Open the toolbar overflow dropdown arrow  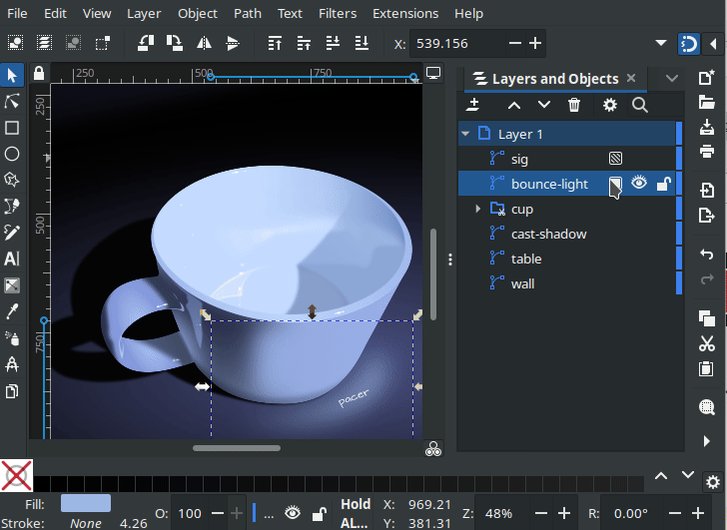point(660,43)
